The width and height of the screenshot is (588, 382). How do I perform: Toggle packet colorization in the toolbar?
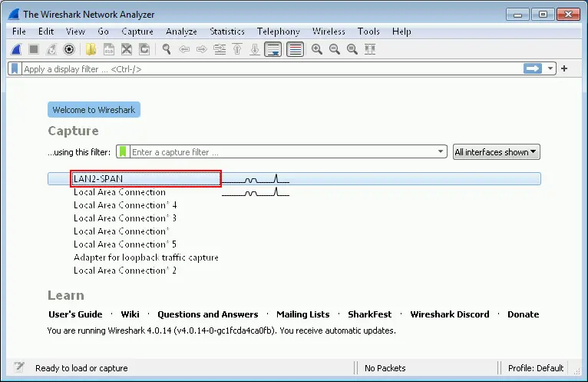295,49
